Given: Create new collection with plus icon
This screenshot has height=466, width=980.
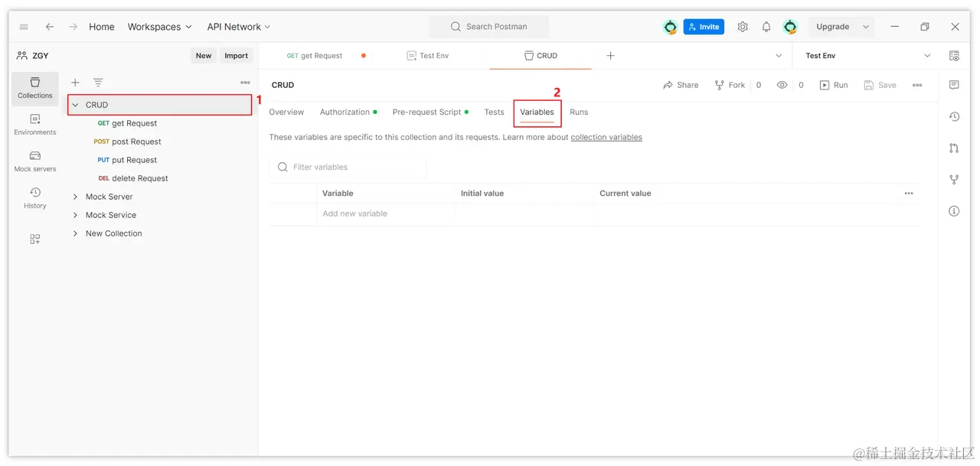Looking at the screenshot, I should [x=75, y=83].
